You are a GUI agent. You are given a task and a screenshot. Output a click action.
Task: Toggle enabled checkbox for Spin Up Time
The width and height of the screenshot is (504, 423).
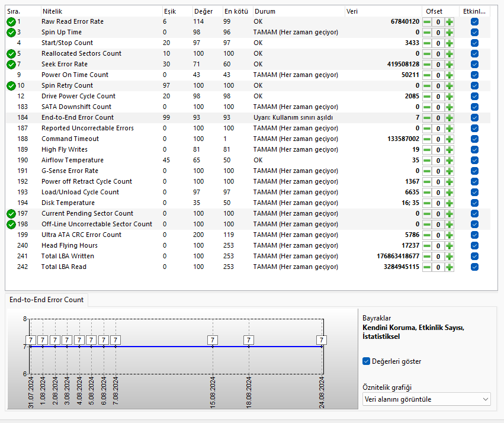(474, 33)
